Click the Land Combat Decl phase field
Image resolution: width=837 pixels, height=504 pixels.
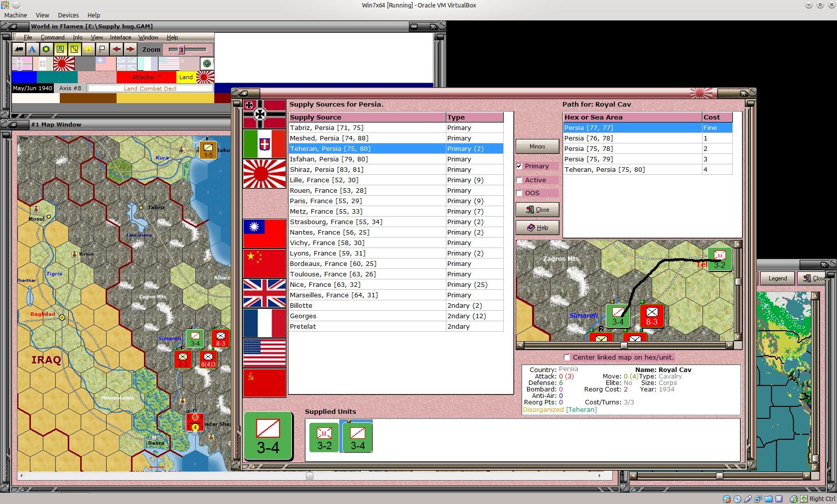click(150, 89)
